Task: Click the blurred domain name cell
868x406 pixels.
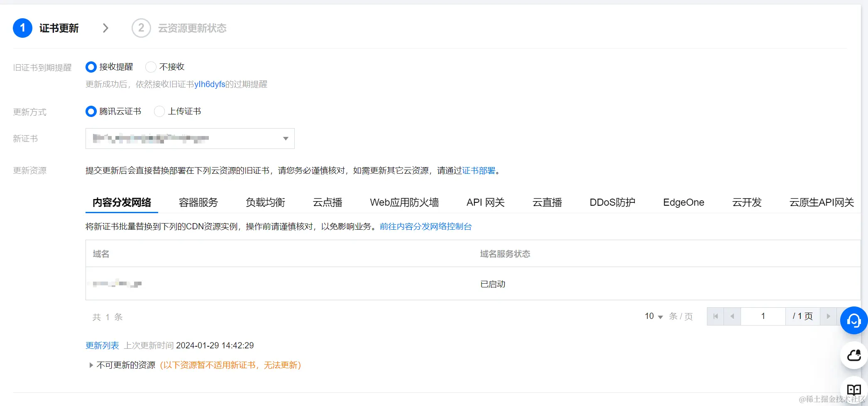Action: 117,284
